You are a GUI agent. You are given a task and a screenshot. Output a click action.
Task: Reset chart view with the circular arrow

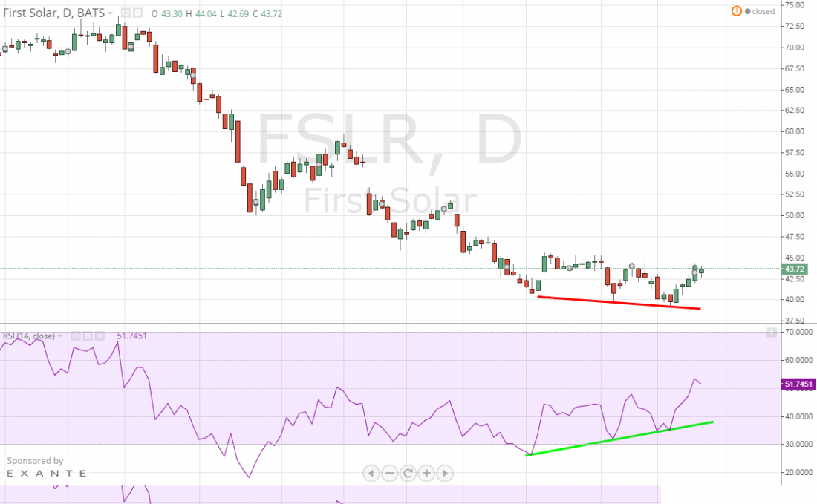click(408, 473)
